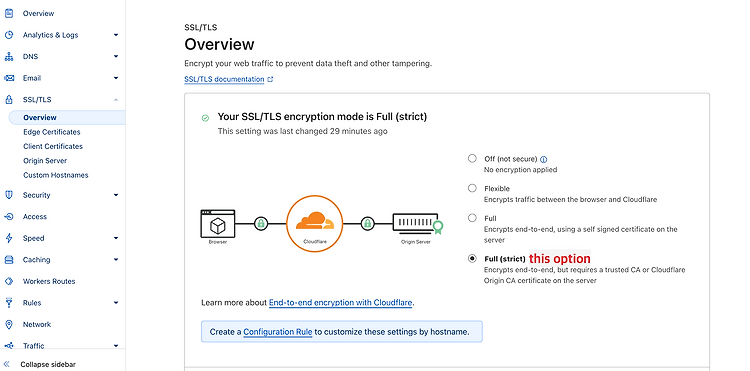Image resolution: width=750 pixels, height=371 pixels.
Task: Open the Configuration Rule link
Action: click(277, 331)
